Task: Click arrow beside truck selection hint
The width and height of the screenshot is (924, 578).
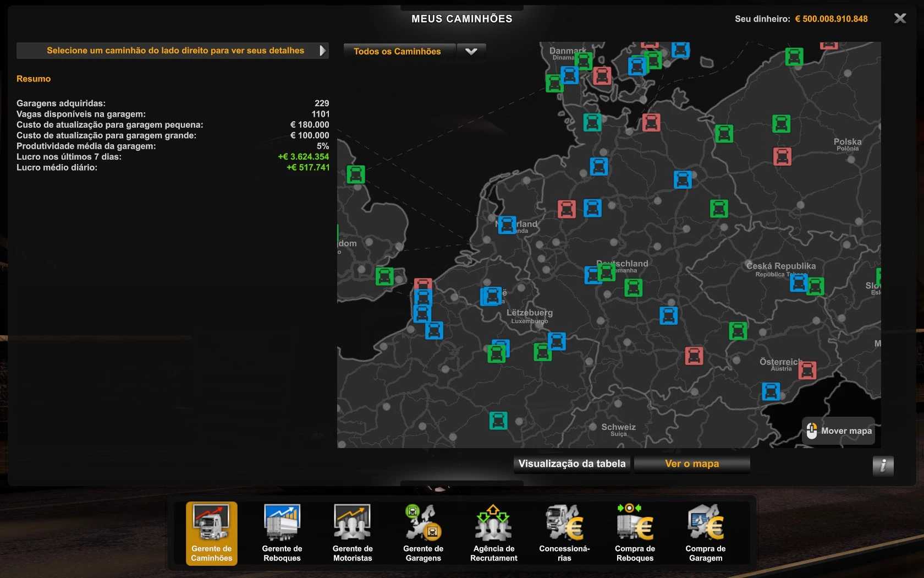Action: (x=322, y=51)
